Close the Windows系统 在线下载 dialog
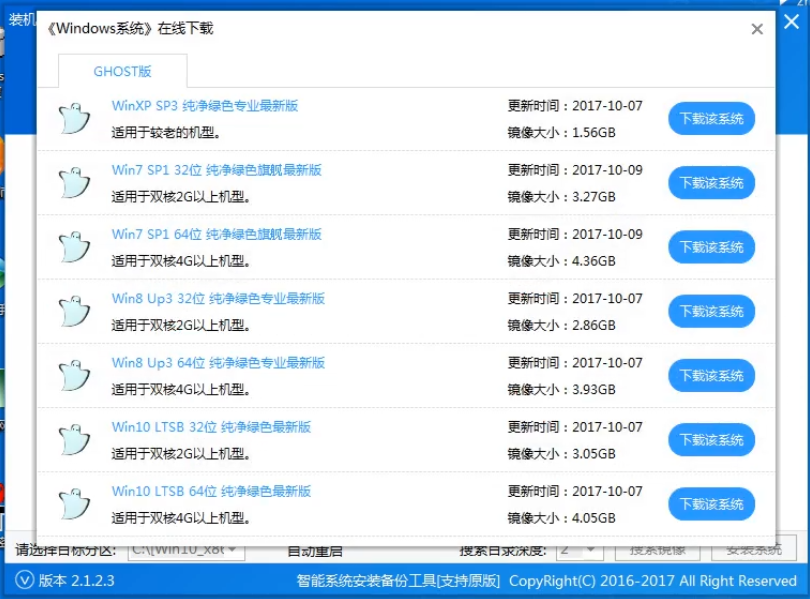The height and width of the screenshot is (599, 810). coord(757,29)
